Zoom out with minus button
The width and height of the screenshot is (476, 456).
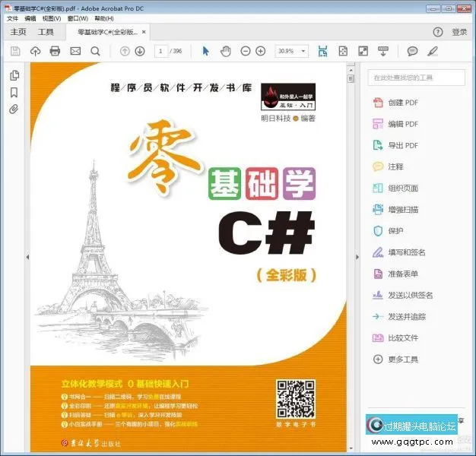246,51
